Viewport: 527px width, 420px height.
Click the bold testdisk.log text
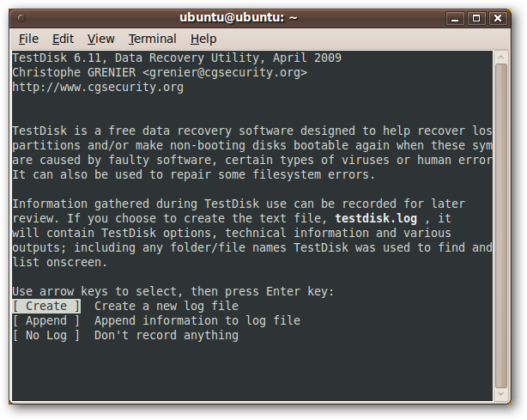376,218
